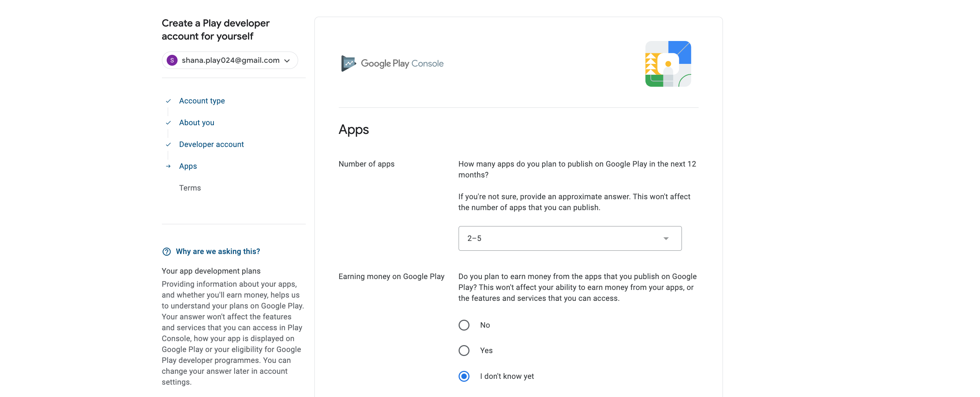The height and width of the screenshot is (397, 980).
Task: Click the checkmark beside About you
Action: [168, 122]
